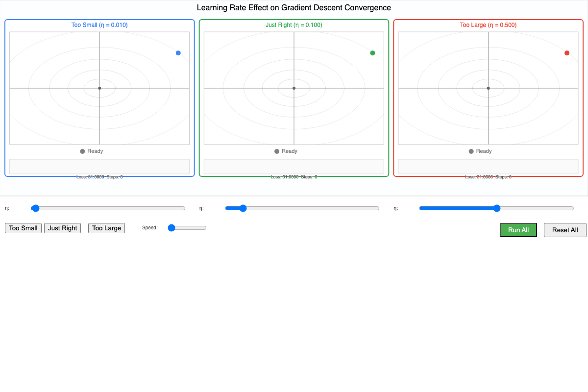Click the Too Large (η = 0.500) panel title
588x392 pixels.
[x=488, y=25]
